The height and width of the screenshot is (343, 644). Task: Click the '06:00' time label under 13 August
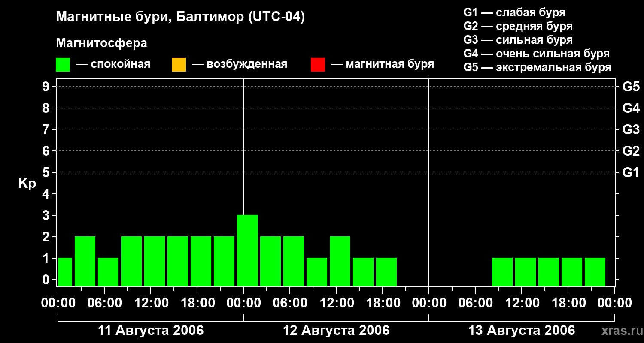tap(475, 303)
